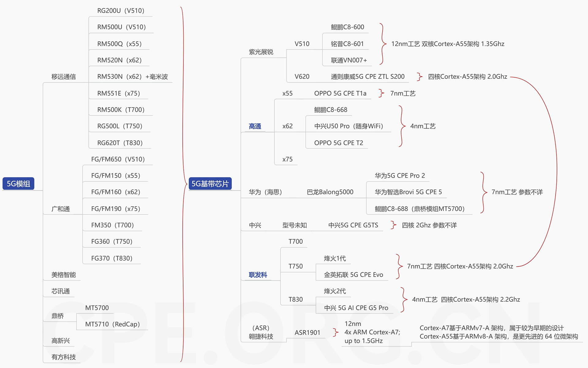This screenshot has width=588, height=368.
Task: Click OPPO 5G CPE T2 node
Action: coord(338,143)
